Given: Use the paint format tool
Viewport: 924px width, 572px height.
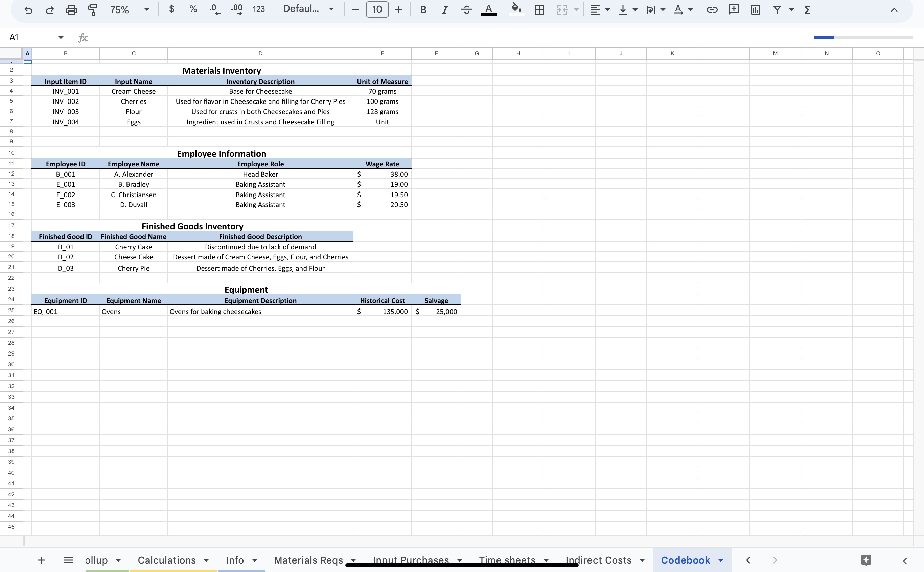Looking at the screenshot, I should point(92,9).
